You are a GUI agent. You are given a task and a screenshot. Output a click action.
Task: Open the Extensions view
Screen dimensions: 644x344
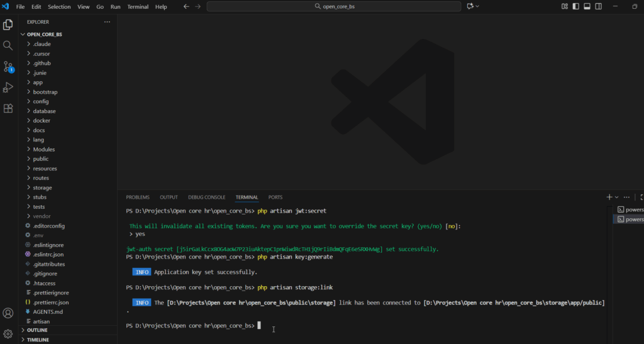pos(8,108)
